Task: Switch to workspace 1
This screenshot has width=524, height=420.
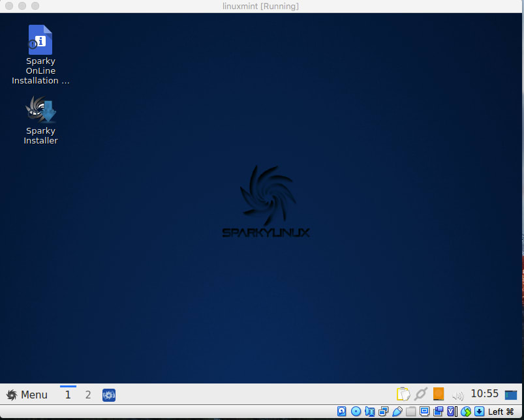Action: pyautogui.click(x=68, y=395)
